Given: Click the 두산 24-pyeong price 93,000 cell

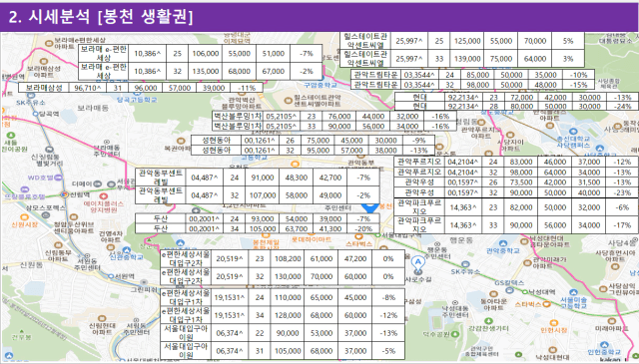Looking at the screenshot, I should pos(263,218).
